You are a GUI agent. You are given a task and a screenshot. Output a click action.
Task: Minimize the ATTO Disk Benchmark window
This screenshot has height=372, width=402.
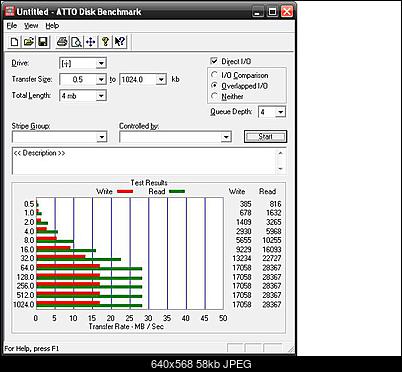point(257,12)
